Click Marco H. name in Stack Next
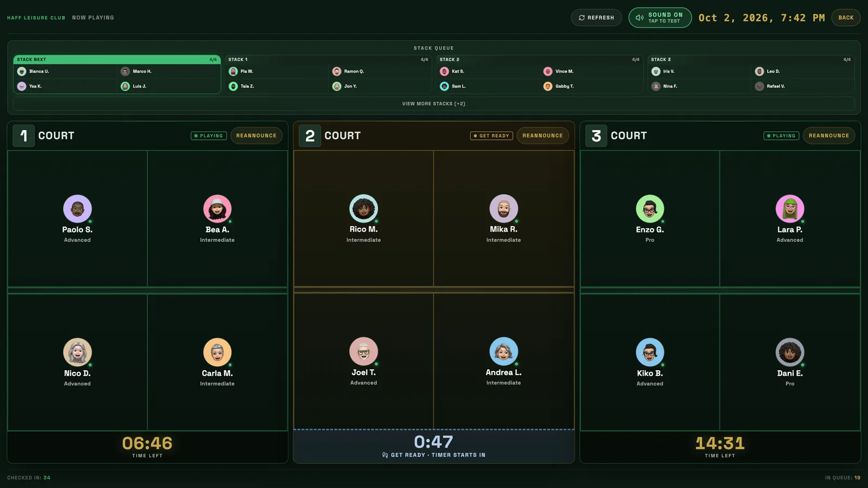Image resolution: width=868 pixels, height=488 pixels. (142, 72)
